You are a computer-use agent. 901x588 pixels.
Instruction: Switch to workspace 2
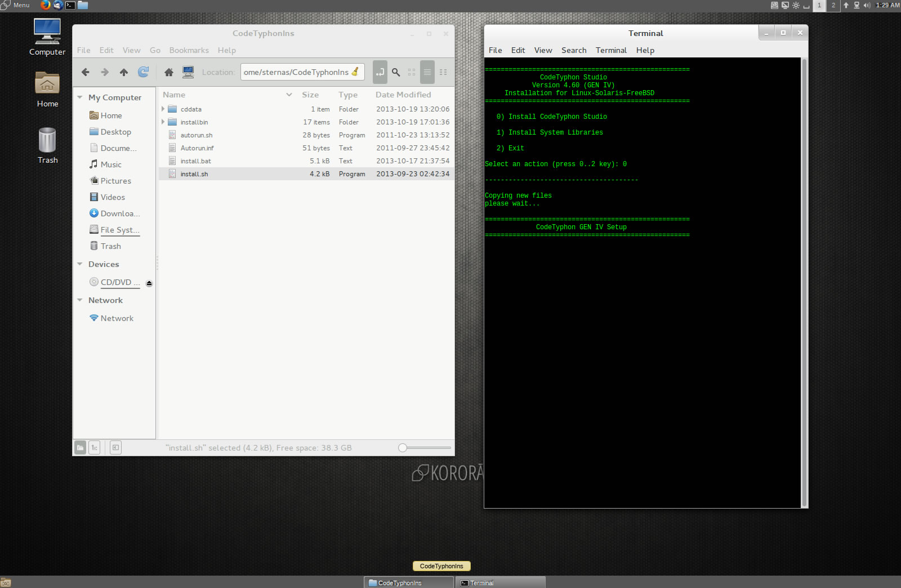click(833, 5)
